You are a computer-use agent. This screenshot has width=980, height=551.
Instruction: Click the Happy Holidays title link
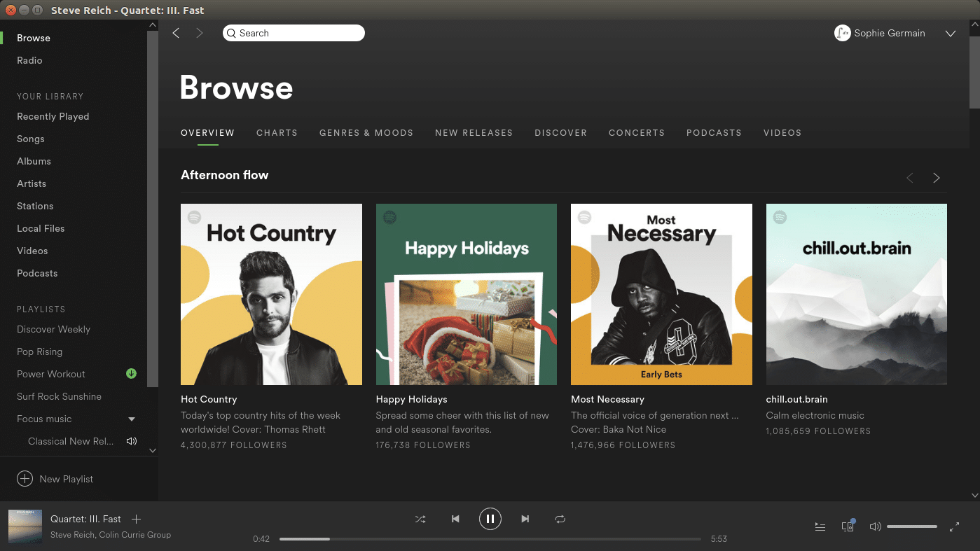pyautogui.click(x=411, y=399)
